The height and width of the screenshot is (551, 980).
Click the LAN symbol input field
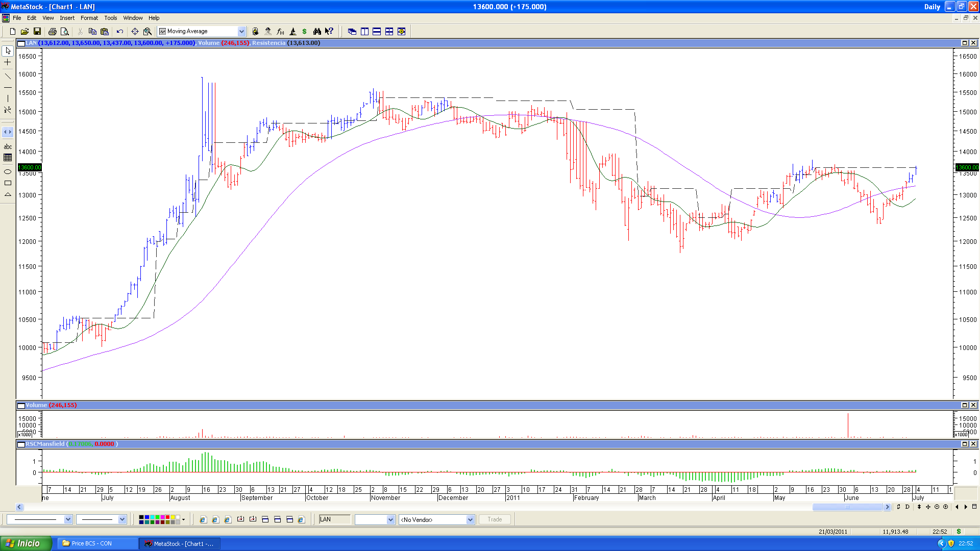pos(335,519)
